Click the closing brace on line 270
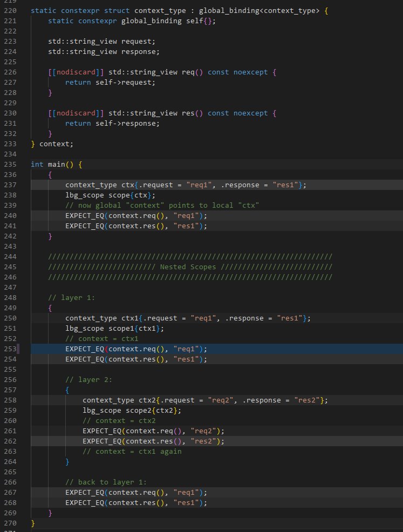Screen dimensions: 403x532 click(33, 523)
